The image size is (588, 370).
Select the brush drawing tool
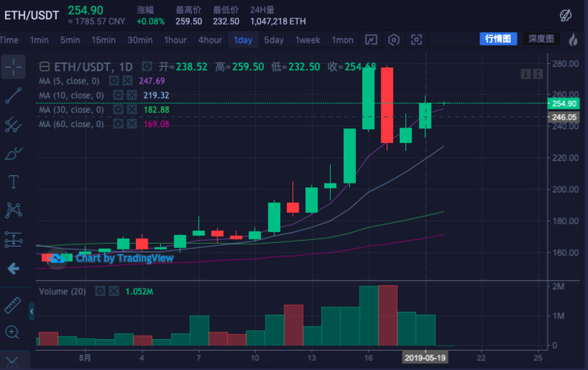coord(13,153)
